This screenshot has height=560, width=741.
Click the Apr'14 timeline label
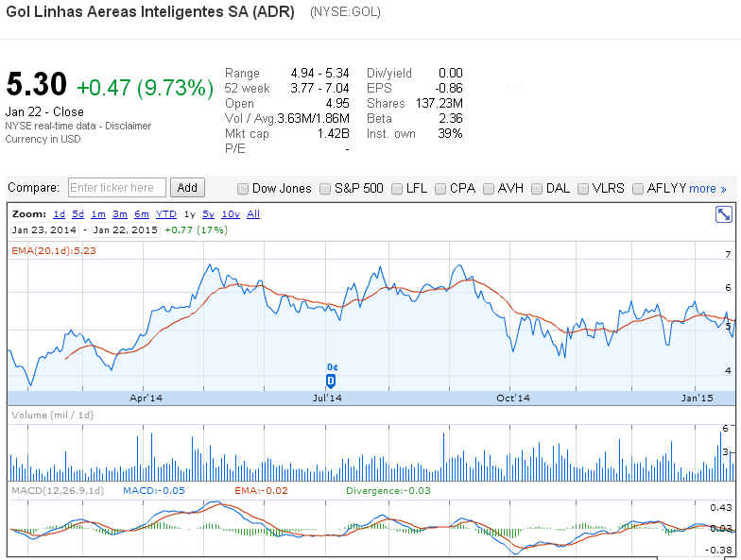(x=146, y=399)
